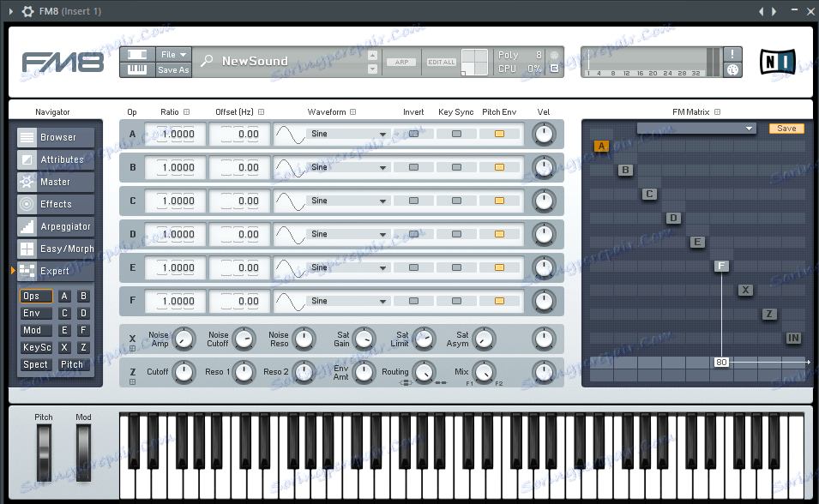
Task: Click the rack view icon above keyboard icon
Action: [x=137, y=54]
